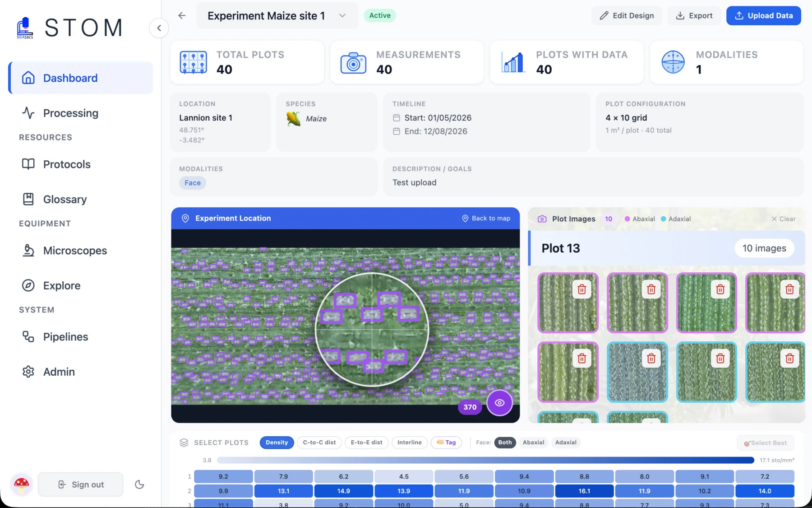Click the Edit Design button
This screenshot has height=508, width=812.
pos(626,16)
